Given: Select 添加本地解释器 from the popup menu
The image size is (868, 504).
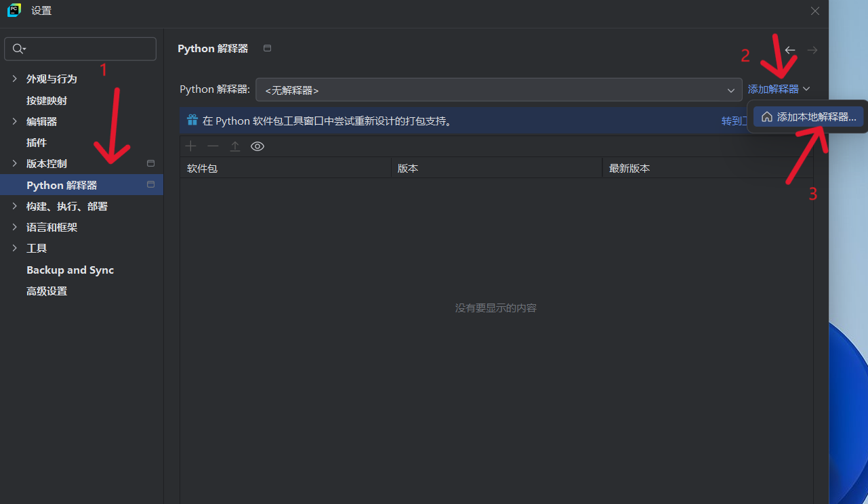Looking at the screenshot, I should (x=808, y=117).
